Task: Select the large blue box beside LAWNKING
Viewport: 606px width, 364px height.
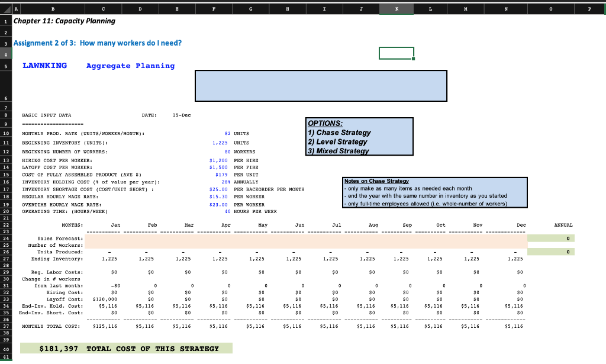Action: pyautogui.click(x=320, y=85)
